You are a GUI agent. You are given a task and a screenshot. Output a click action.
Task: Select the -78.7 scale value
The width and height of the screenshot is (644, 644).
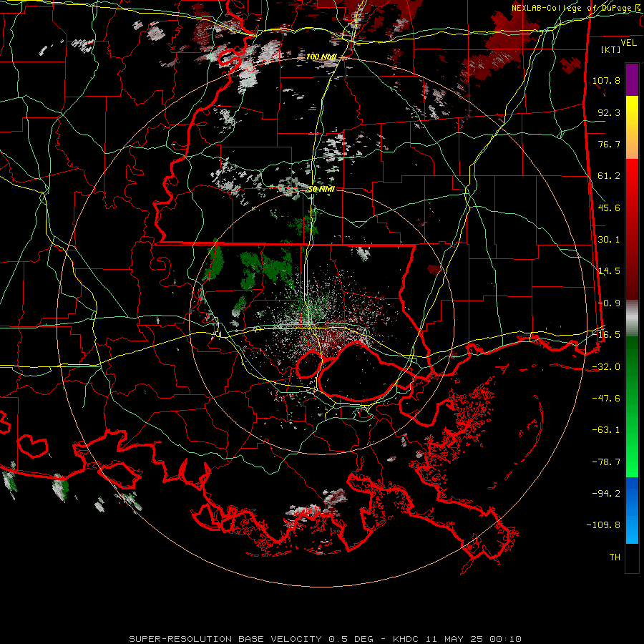tap(606, 462)
